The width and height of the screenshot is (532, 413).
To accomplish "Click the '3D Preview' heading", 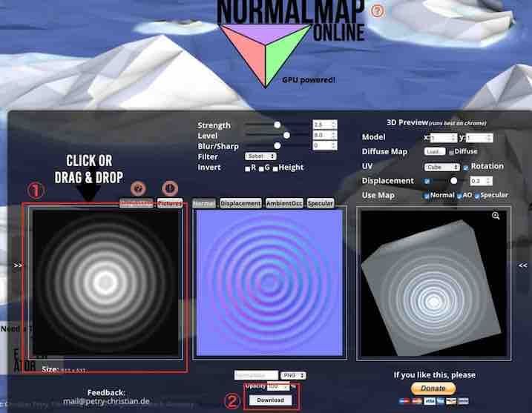I will [x=407, y=122].
